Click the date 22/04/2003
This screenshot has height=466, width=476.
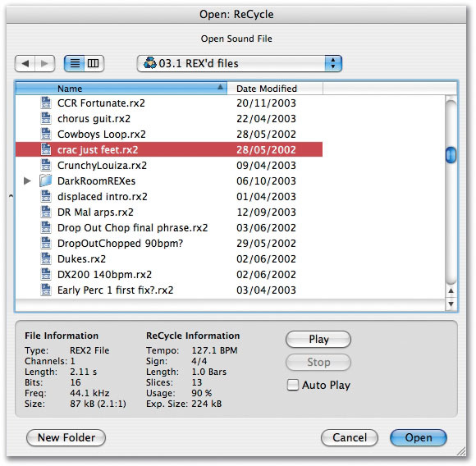pos(266,119)
